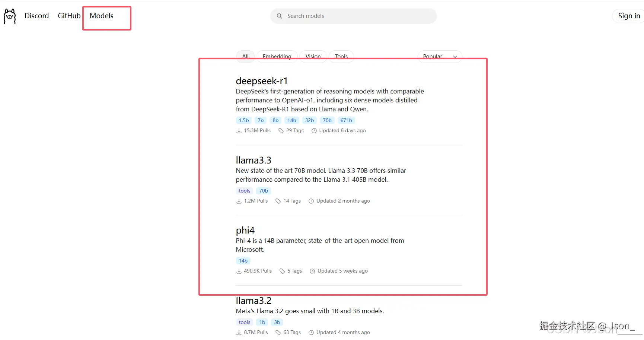Open the llama3.3 model page
Viewport: 644px width, 340px height.
pyautogui.click(x=254, y=160)
